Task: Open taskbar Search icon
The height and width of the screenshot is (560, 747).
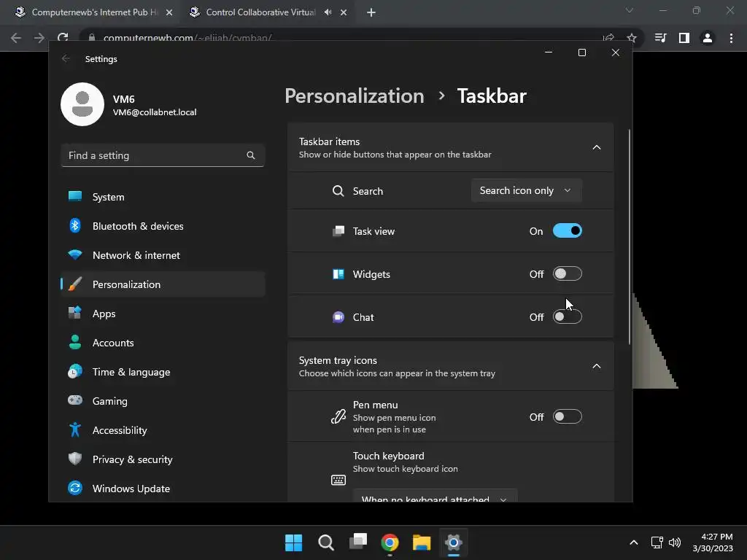Action: [x=326, y=542]
